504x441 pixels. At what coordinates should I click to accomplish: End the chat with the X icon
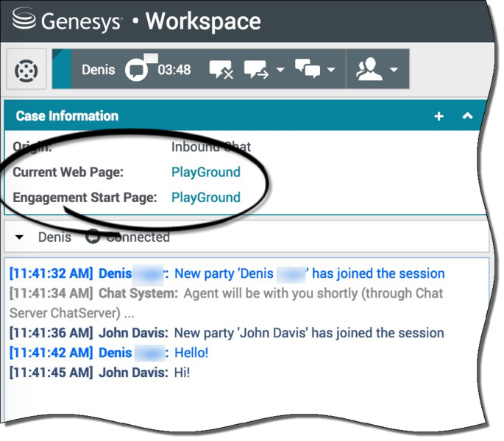[x=221, y=69]
